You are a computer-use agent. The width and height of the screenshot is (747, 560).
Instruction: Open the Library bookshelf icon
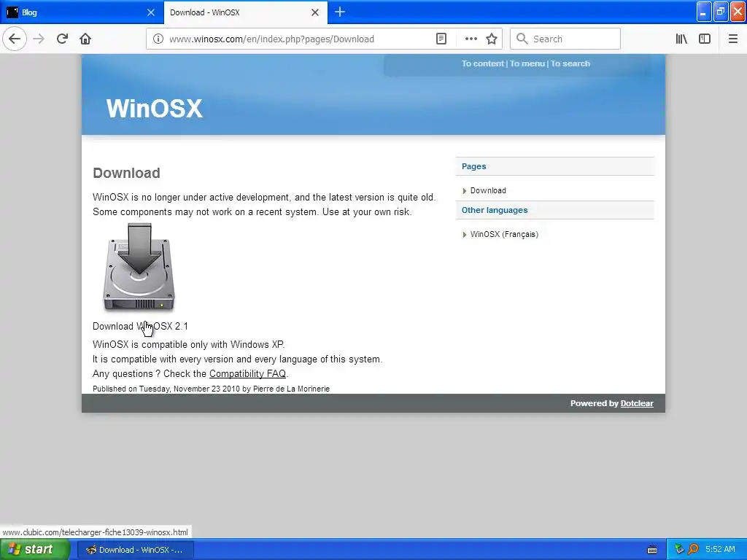681,39
